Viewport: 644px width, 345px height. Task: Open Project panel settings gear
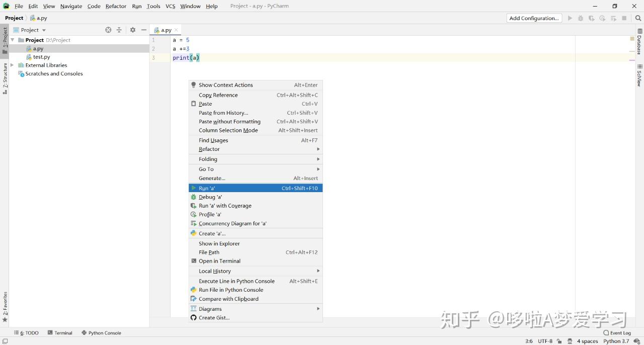click(x=133, y=30)
